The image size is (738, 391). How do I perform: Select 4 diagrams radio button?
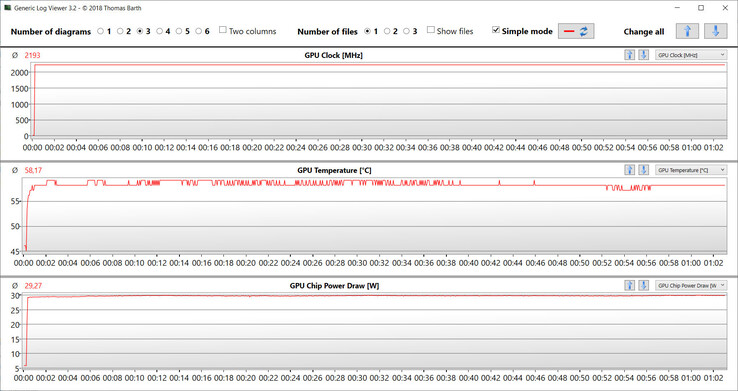pos(160,32)
